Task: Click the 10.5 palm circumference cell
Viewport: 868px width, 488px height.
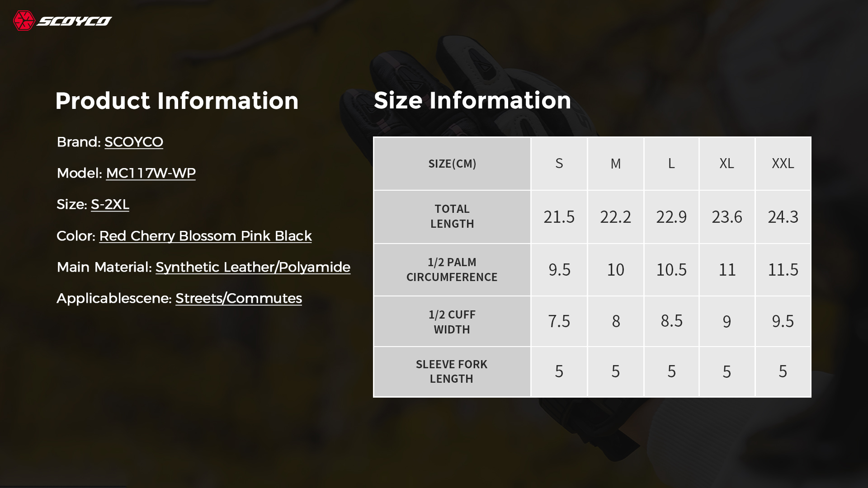Action: 671,270
